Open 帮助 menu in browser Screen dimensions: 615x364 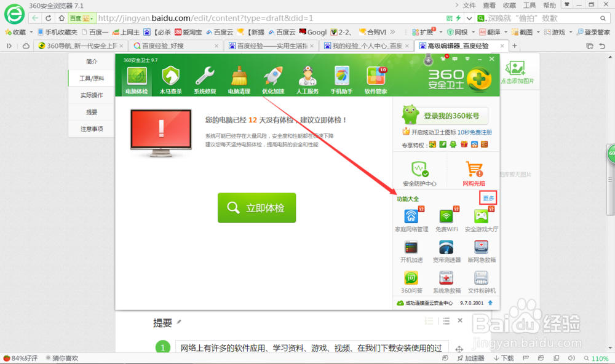coord(549,5)
